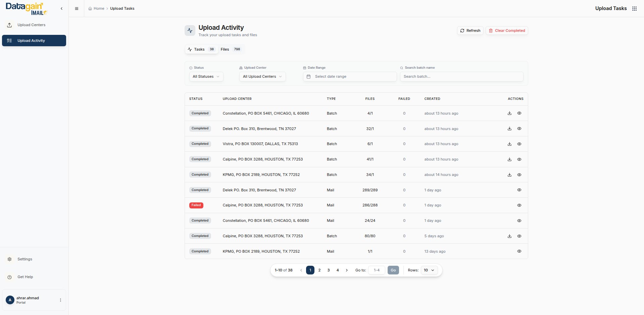Open the apps grid icon at top right
This screenshot has width=644, height=315.
coord(634,9)
